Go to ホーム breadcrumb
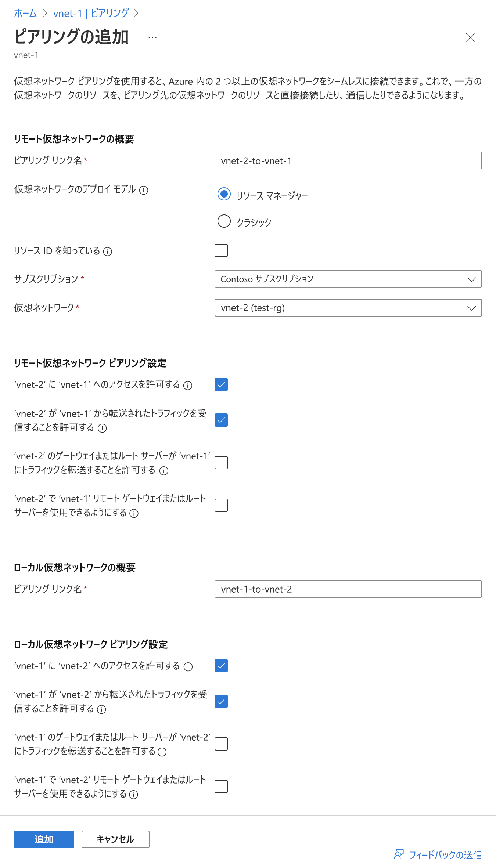The image size is (496, 868). click(x=25, y=14)
